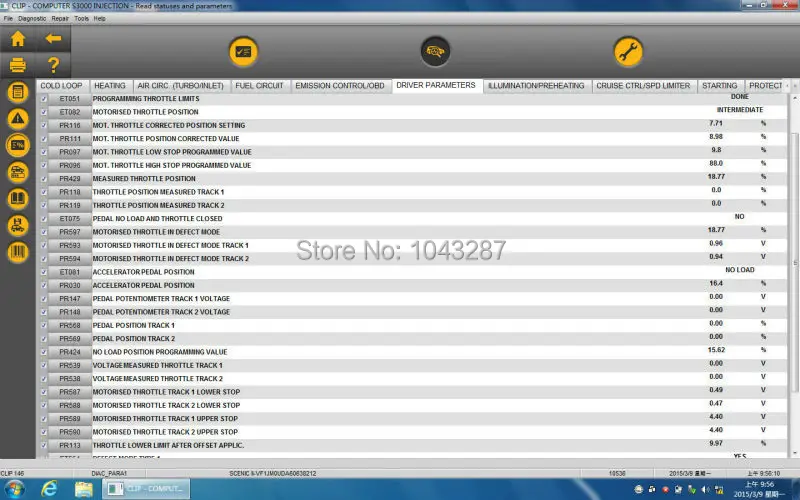Open the Help menu

[99, 18]
